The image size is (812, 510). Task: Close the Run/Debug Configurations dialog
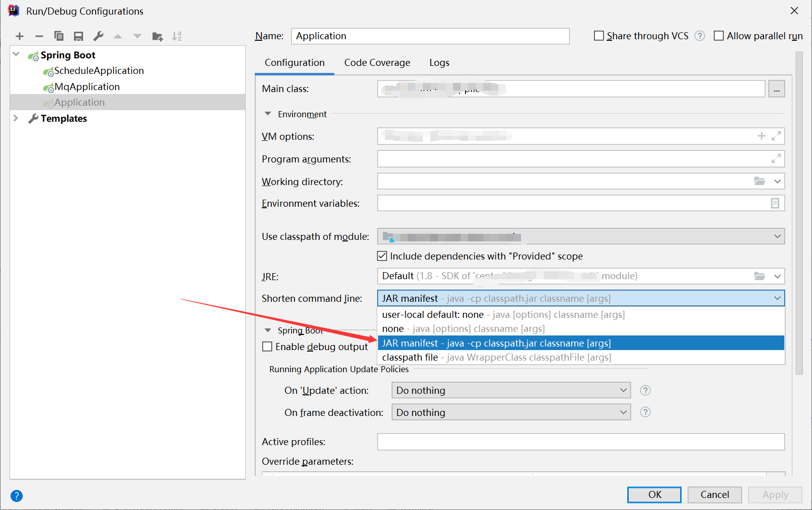794,11
